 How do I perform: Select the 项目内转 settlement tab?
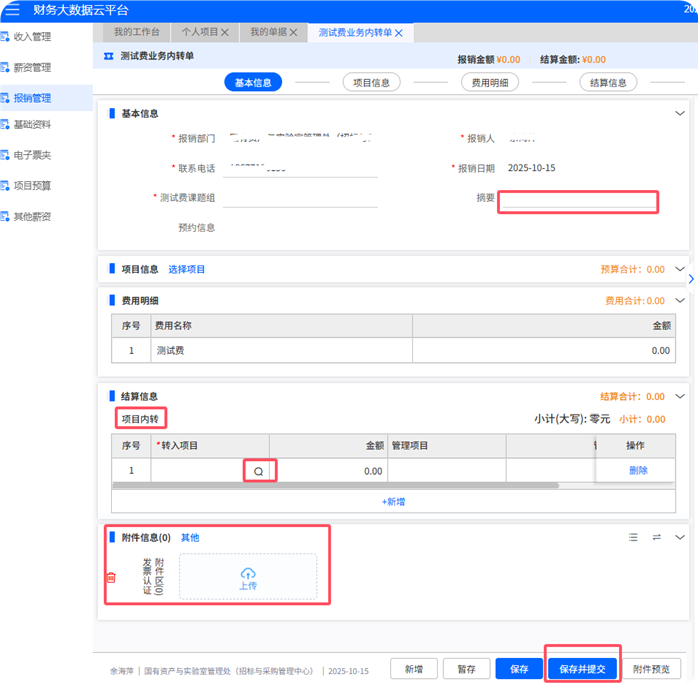pyautogui.click(x=140, y=419)
